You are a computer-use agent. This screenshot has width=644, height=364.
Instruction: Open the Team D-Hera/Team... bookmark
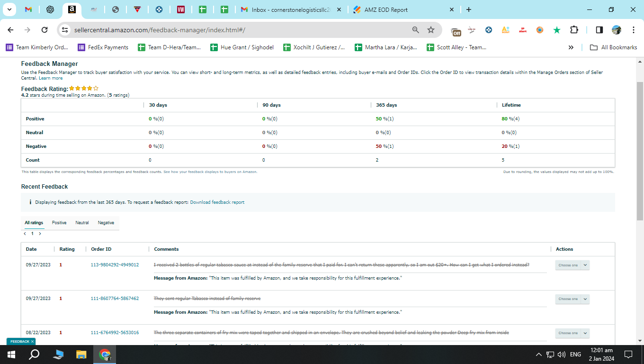[169, 47]
